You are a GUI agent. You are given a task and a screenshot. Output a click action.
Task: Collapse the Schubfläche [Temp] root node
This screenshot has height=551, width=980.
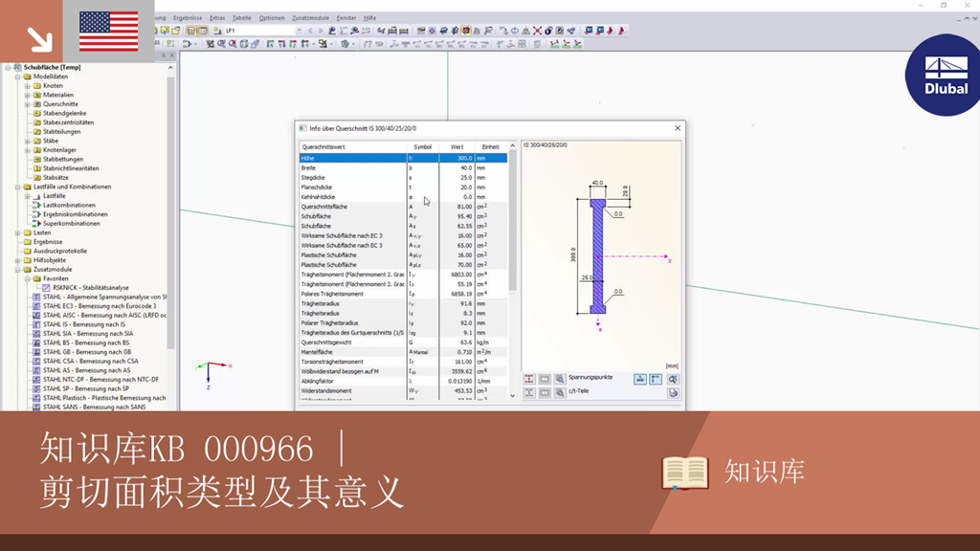pyautogui.click(x=8, y=68)
